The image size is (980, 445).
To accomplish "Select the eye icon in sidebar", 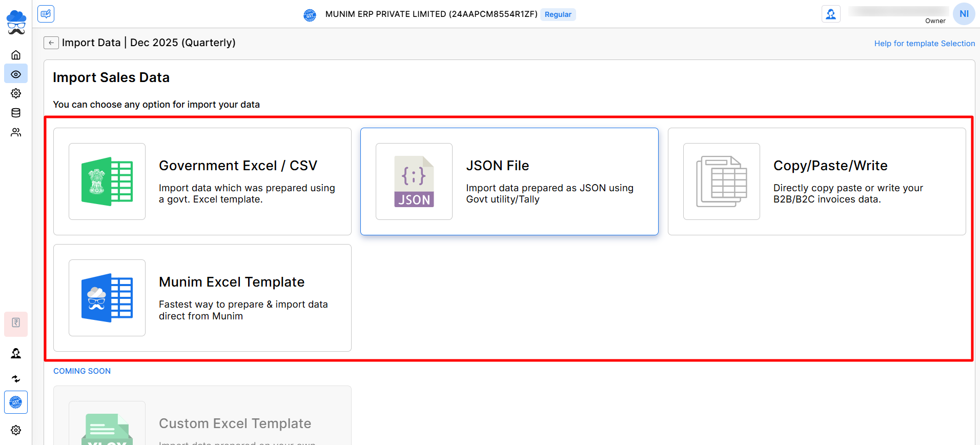I will pyautogui.click(x=16, y=74).
